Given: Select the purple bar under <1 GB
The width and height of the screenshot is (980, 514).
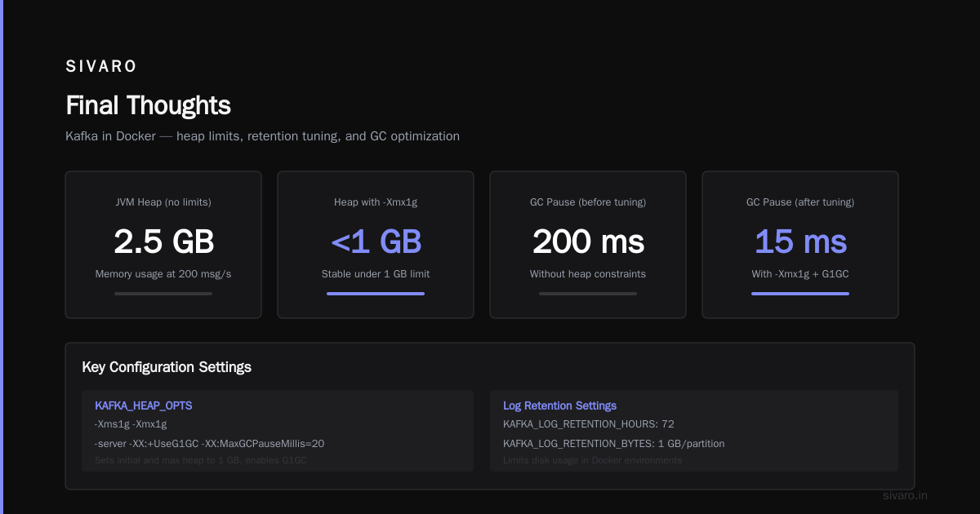Looking at the screenshot, I should (376, 294).
